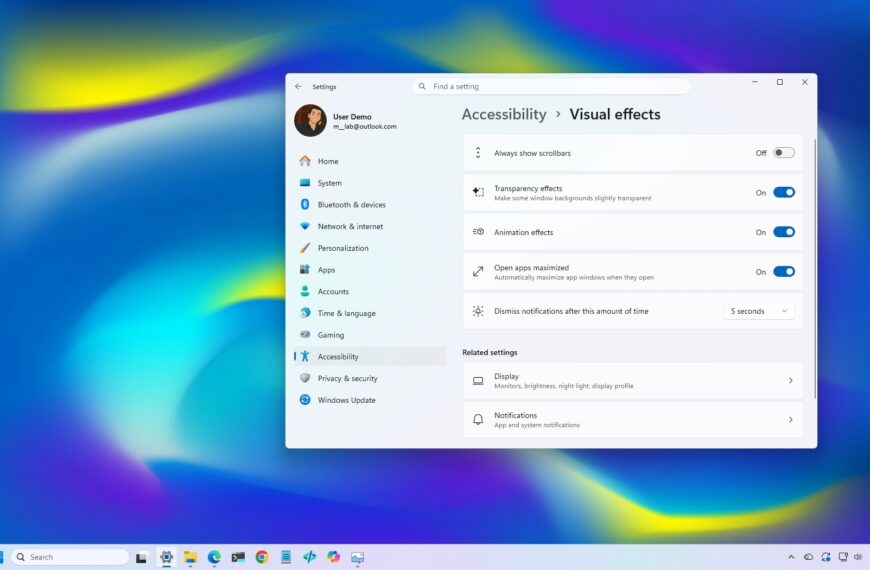Viewport: 870px width, 570px height.
Task: Open Bluetooth & devices settings
Action: pyautogui.click(x=370, y=204)
